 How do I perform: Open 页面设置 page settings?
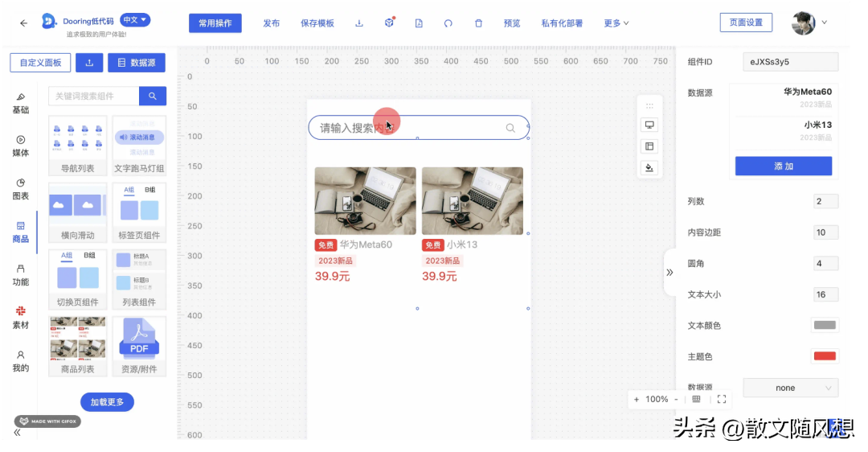click(746, 23)
